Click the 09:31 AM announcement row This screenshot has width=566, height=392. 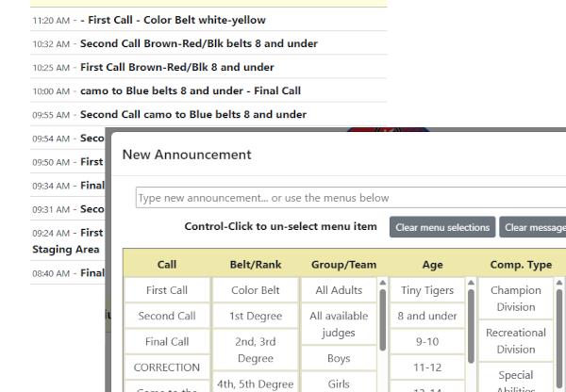click(68, 209)
